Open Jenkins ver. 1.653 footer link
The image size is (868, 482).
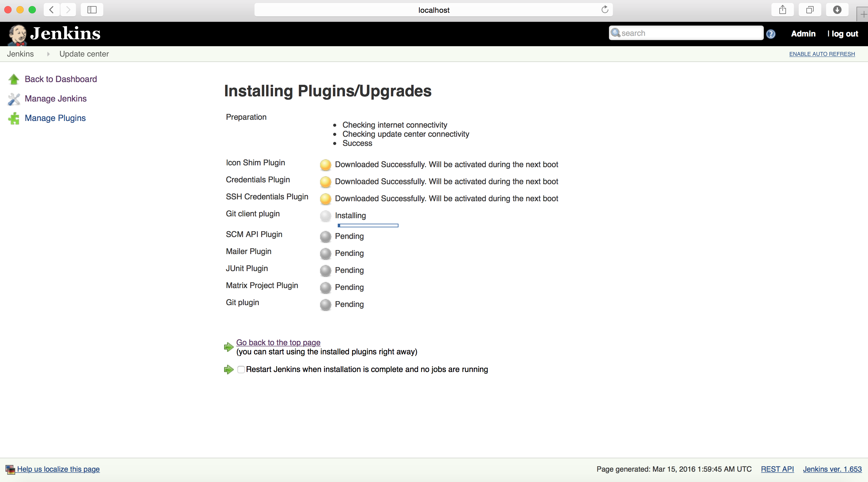tap(832, 469)
